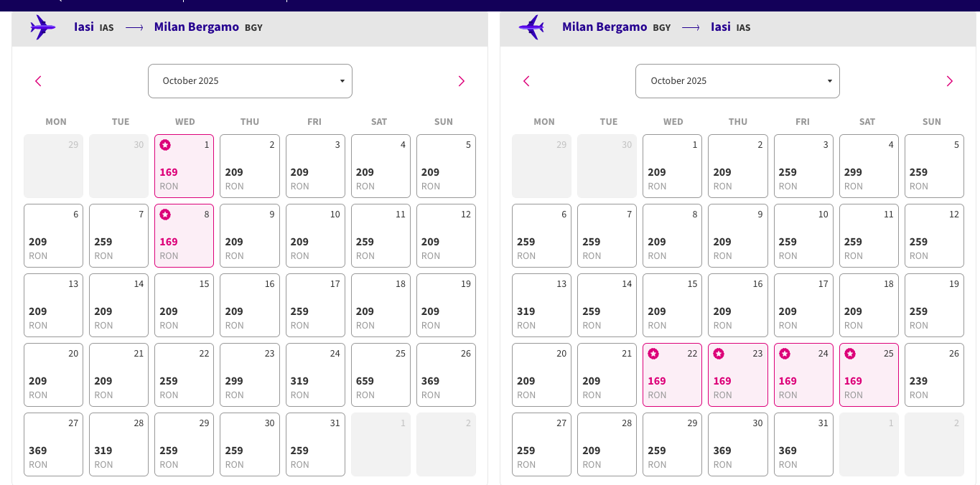This screenshot has height=485, width=980.
Task: Go to next month in outbound calendar
Action: [462, 81]
